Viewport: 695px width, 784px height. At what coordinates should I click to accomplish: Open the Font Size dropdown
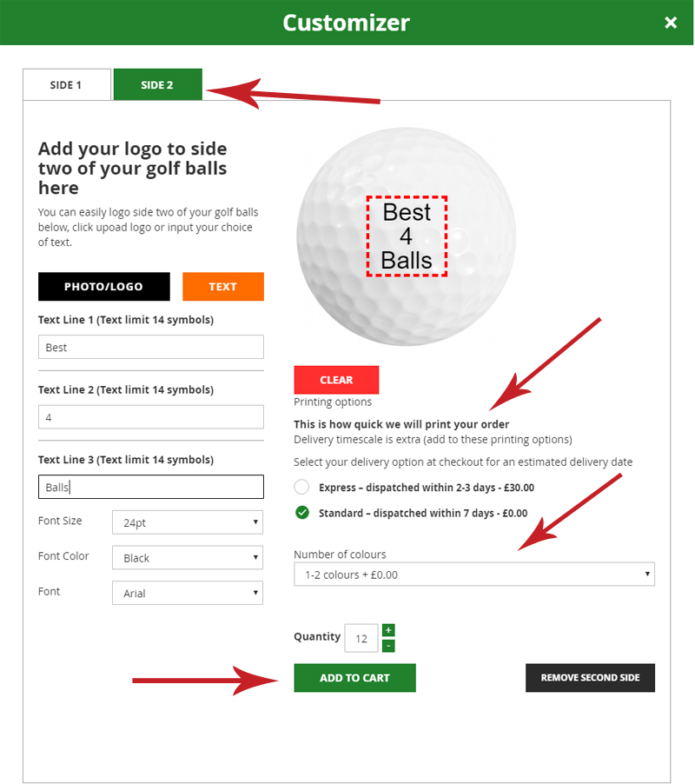(x=188, y=523)
